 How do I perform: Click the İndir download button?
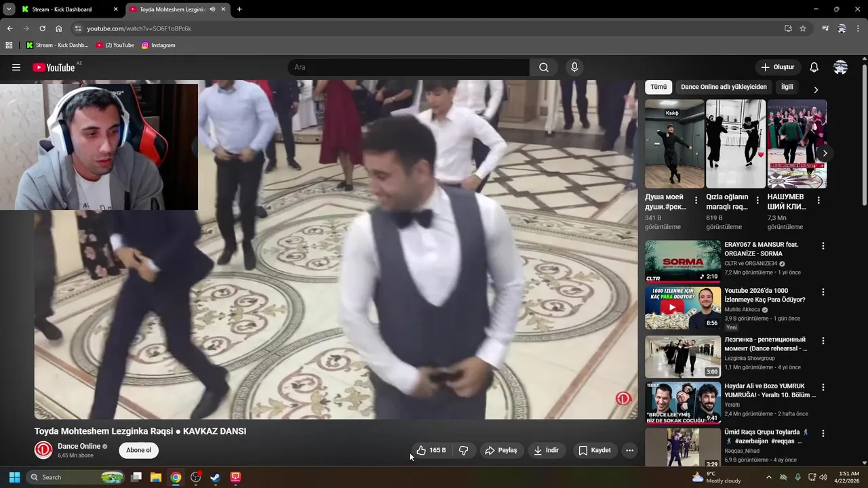pos(546,450)
